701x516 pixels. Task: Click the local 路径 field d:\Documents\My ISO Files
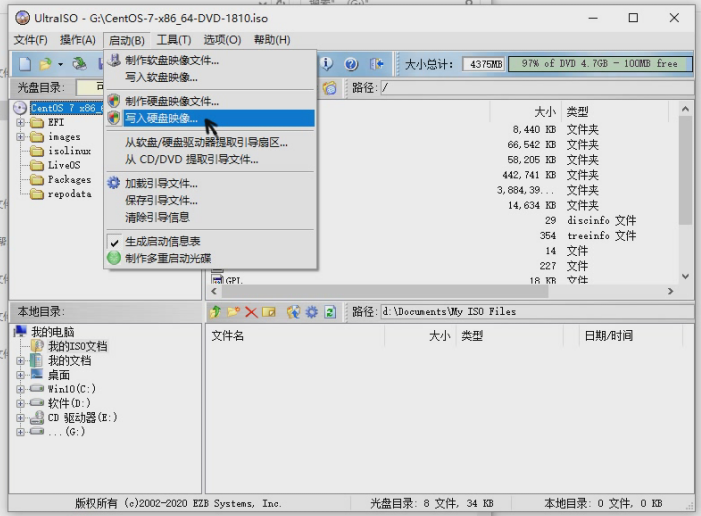click(536, 312)
